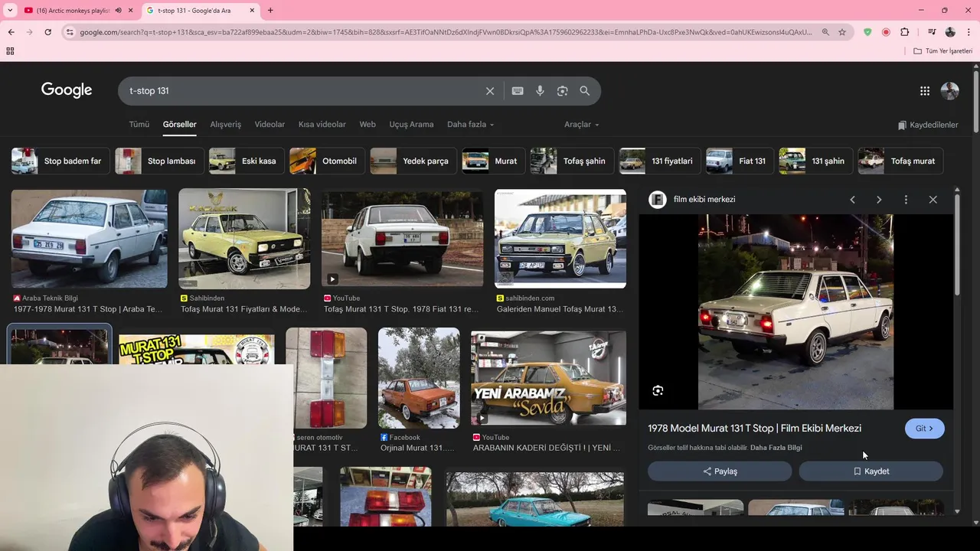This screenshot has height=551, width=980.
Task: Open Facebook Orjinal Murat 131 thumbnail
Action: tap(419, 378)
